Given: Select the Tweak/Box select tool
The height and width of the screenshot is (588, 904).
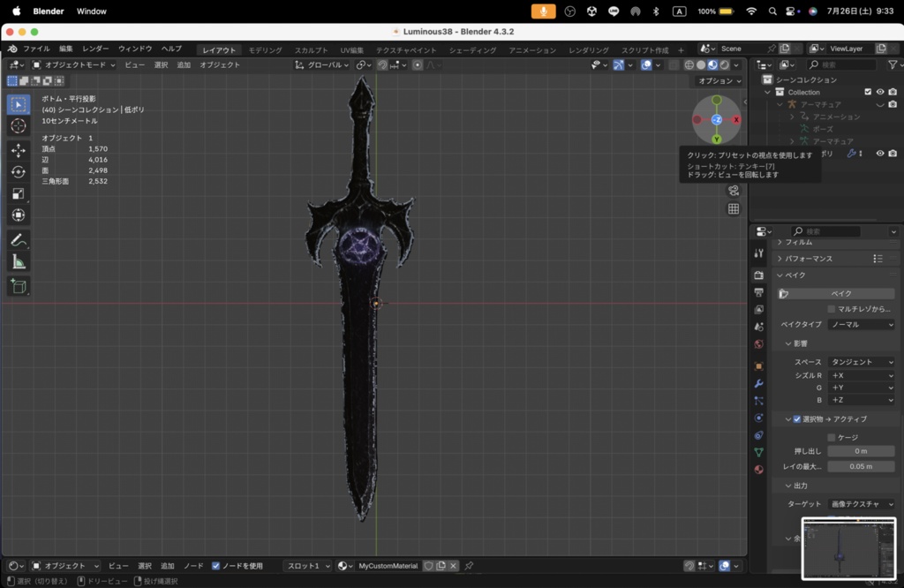Looking at the screenshot, I should point(19,104).
